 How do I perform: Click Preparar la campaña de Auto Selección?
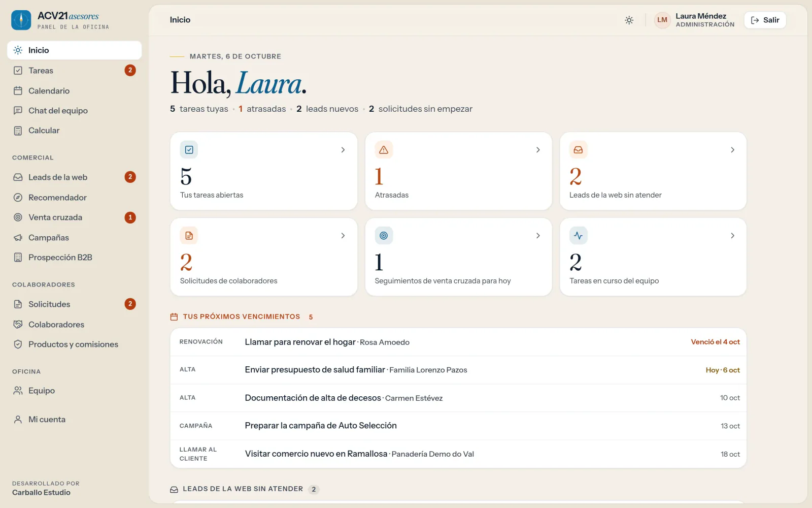pyautogui.click(x=321, y=426)
